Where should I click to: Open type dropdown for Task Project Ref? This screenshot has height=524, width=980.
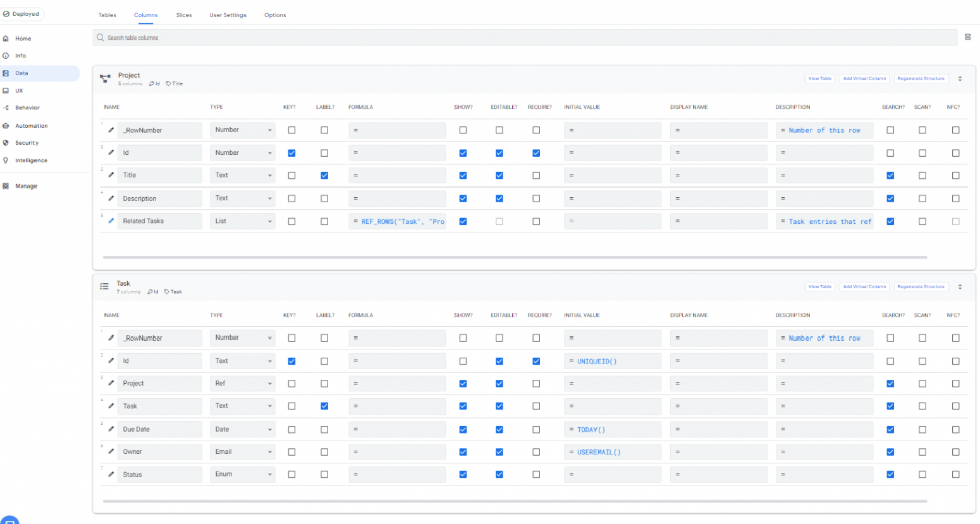coord(243,384)
